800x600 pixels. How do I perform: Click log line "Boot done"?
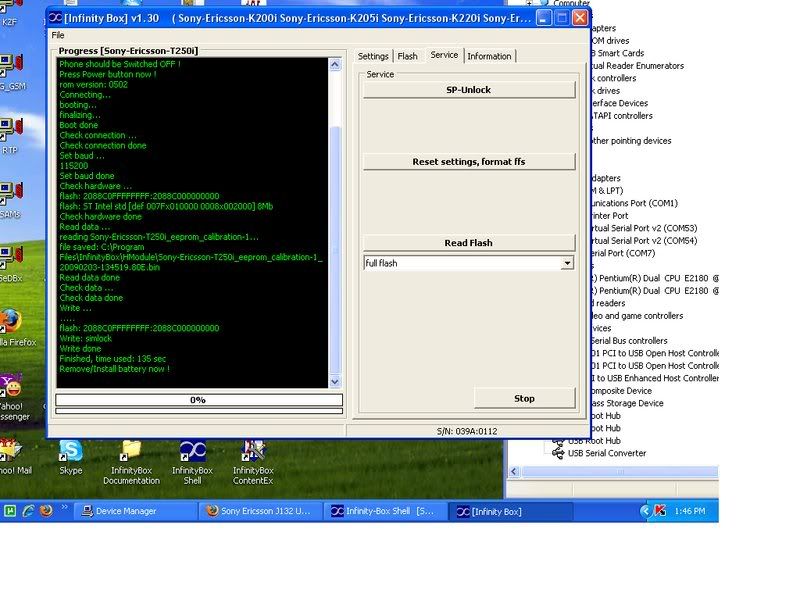point(79,125)
